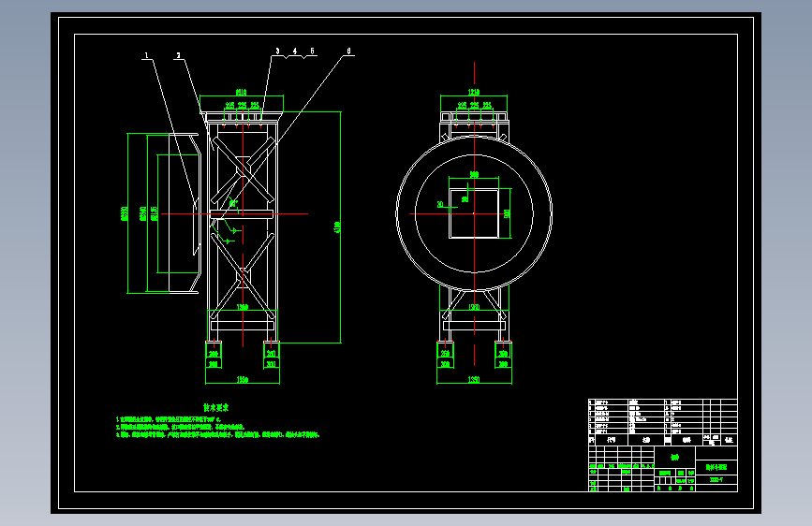Click technical requirement line 3
The width and height of the screenshot is (812, 526).
[217, 435]
